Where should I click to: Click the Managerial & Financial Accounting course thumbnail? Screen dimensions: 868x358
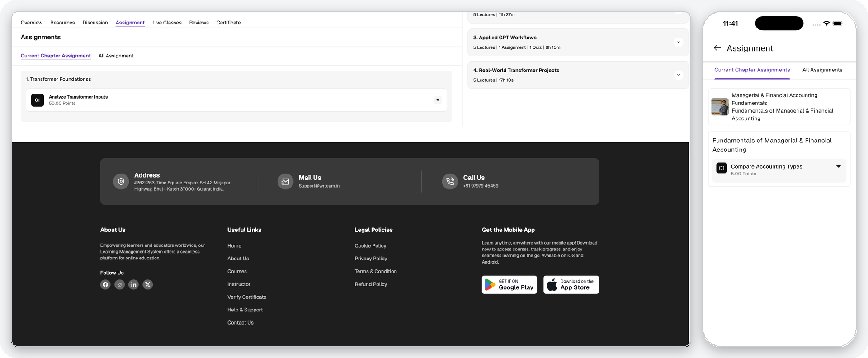(x=720, y=107)
